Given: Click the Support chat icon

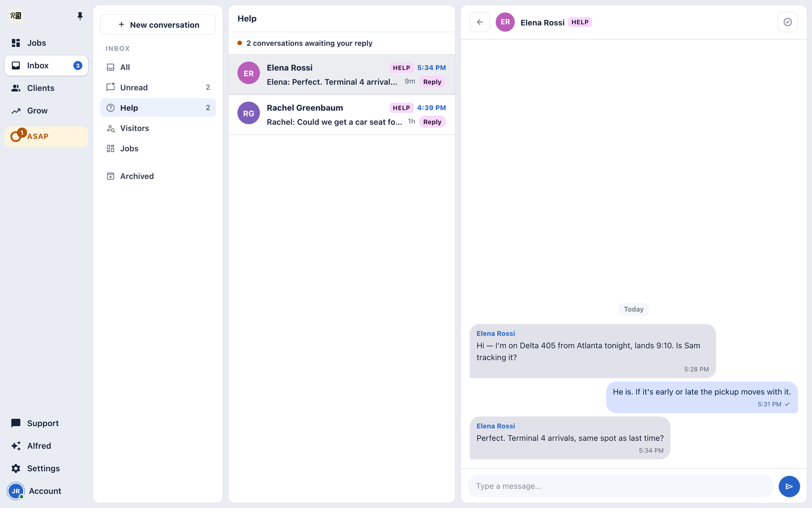Looking at the screenshot, I should pyautogui.click(x=16, y=423).
